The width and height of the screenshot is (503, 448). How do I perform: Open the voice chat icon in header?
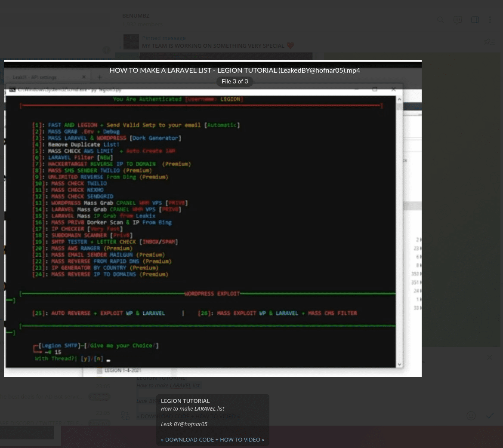coord(458,20)
